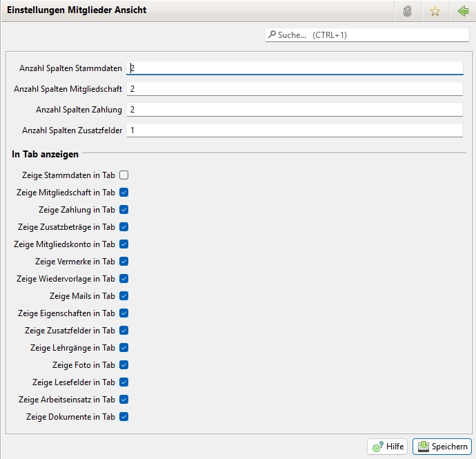
Task: Click the green back arrow icon
Action: (x=462, y=12)
